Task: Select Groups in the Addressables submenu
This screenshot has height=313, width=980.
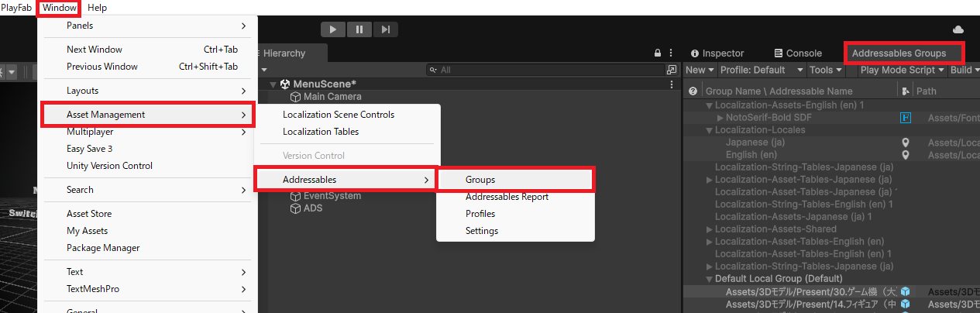Action: (x=480, y=180)
